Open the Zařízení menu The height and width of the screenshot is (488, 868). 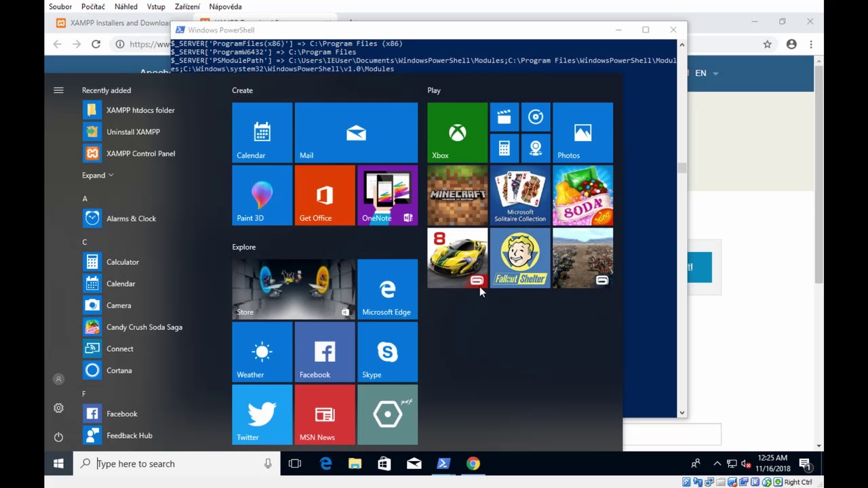pos(187,7)
